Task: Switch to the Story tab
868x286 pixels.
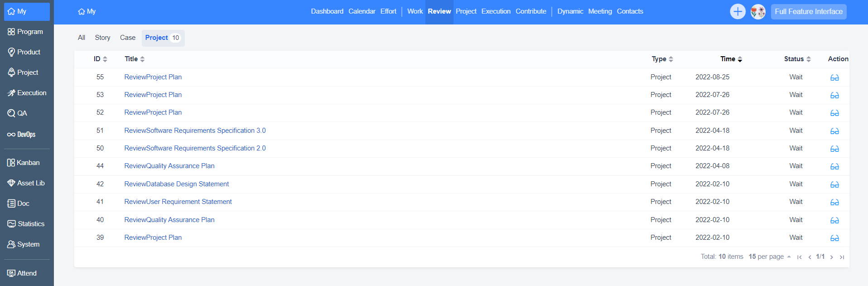Action: pyautogui.click(x=102, y=38)
